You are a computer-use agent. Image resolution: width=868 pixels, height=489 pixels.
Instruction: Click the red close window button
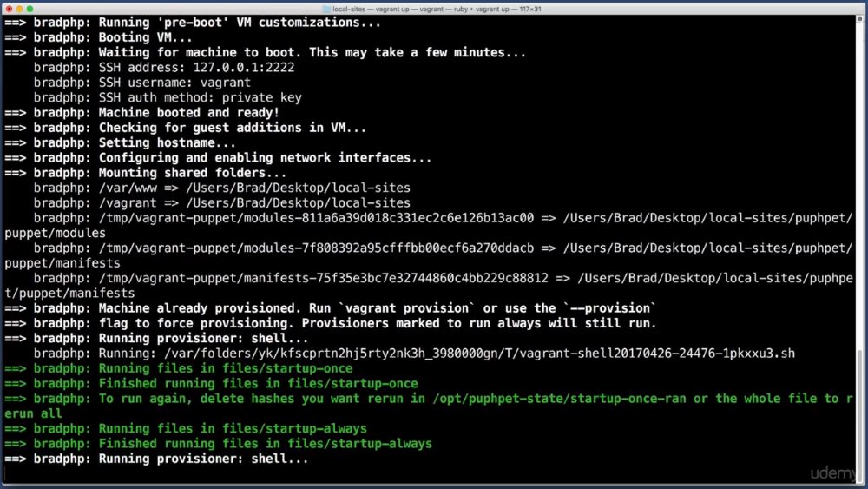[x=9, y=9]
